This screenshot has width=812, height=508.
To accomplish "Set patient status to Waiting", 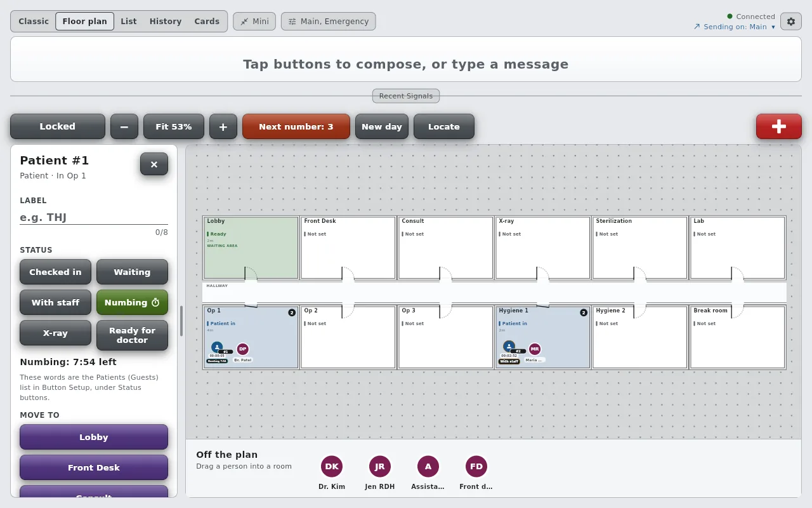I will tap(132, 272).
